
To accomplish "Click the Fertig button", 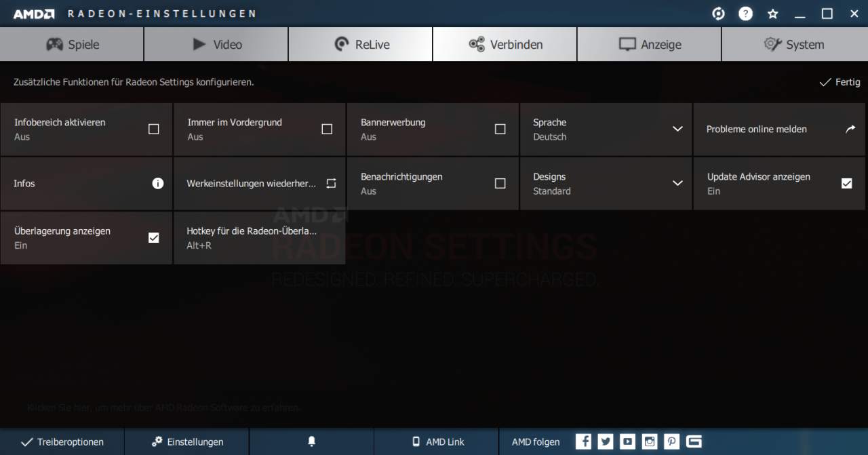I will [x=840, y=82].
